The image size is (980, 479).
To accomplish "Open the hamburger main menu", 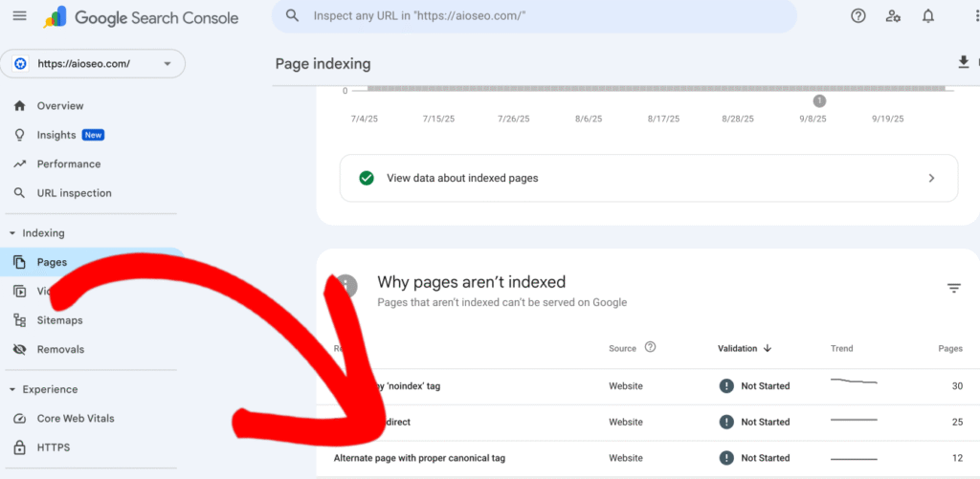I will click(19, 16).
